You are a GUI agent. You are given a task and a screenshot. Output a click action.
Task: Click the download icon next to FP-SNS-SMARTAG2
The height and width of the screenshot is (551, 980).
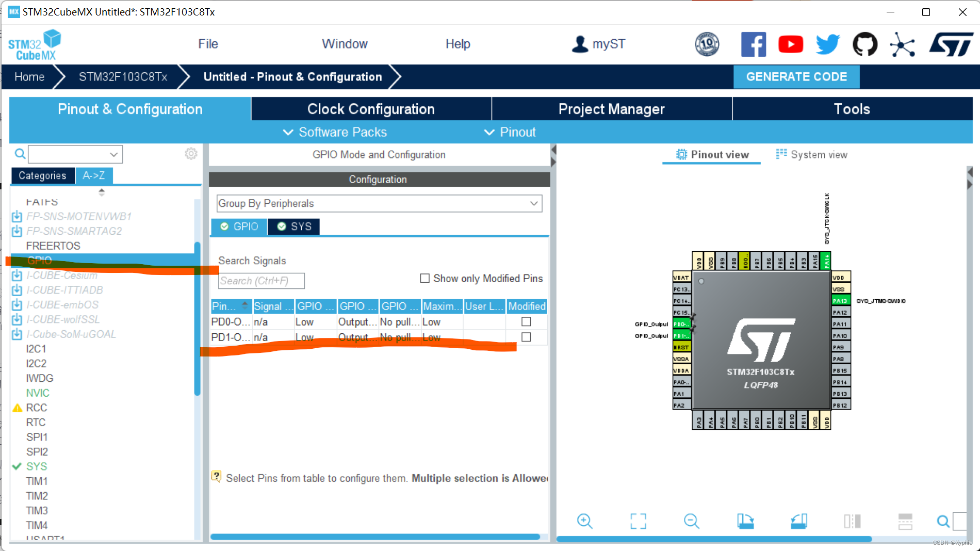tap(17, 231)
